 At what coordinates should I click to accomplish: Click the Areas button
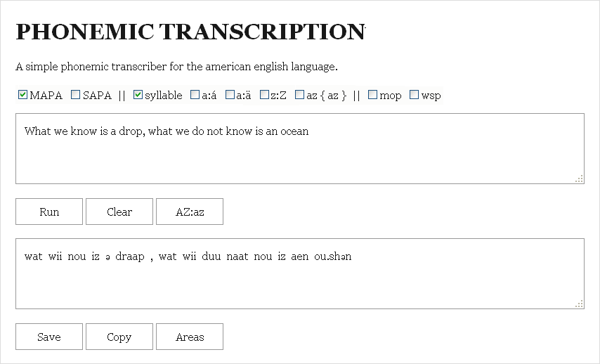click(x=190, y=337)
